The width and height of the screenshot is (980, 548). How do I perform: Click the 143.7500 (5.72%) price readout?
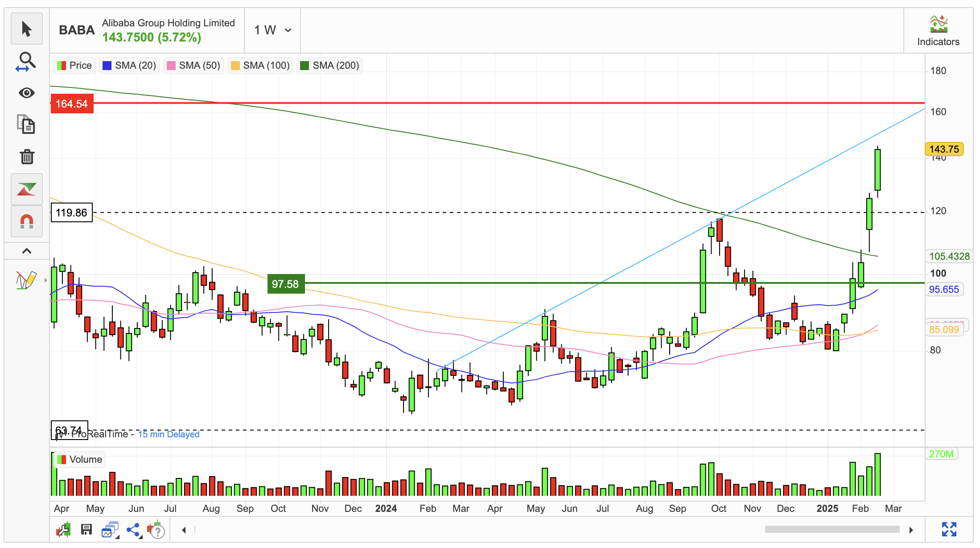(x=152, y=37)
